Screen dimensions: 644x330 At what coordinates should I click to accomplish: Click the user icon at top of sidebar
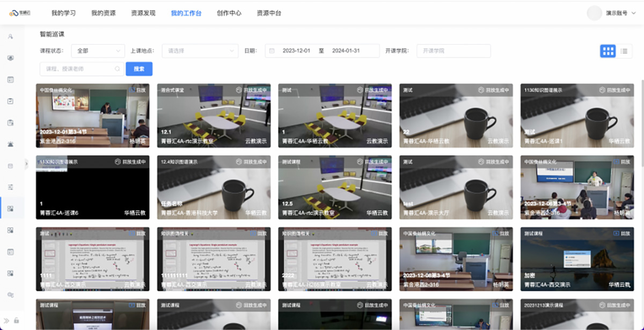(x=10, y=37)
